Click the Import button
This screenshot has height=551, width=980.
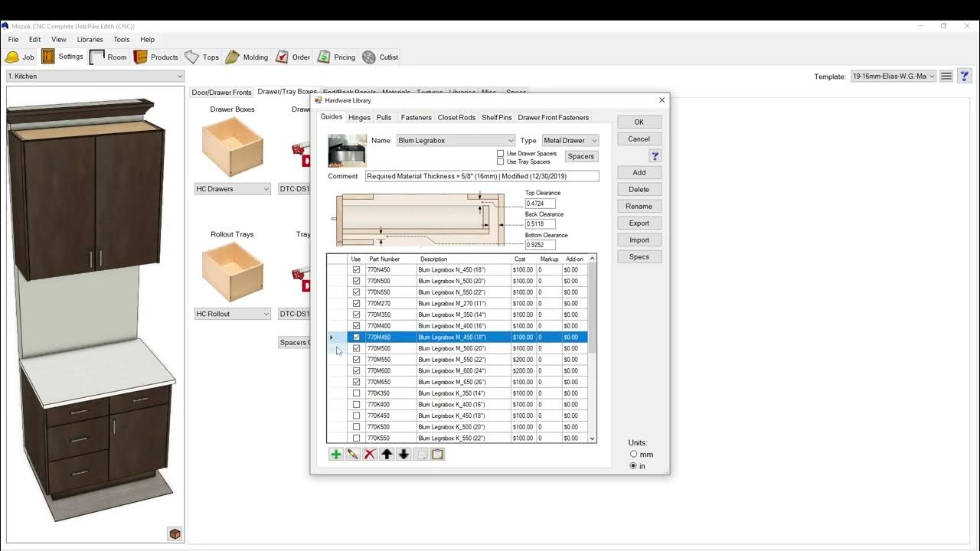click(639, 240)
